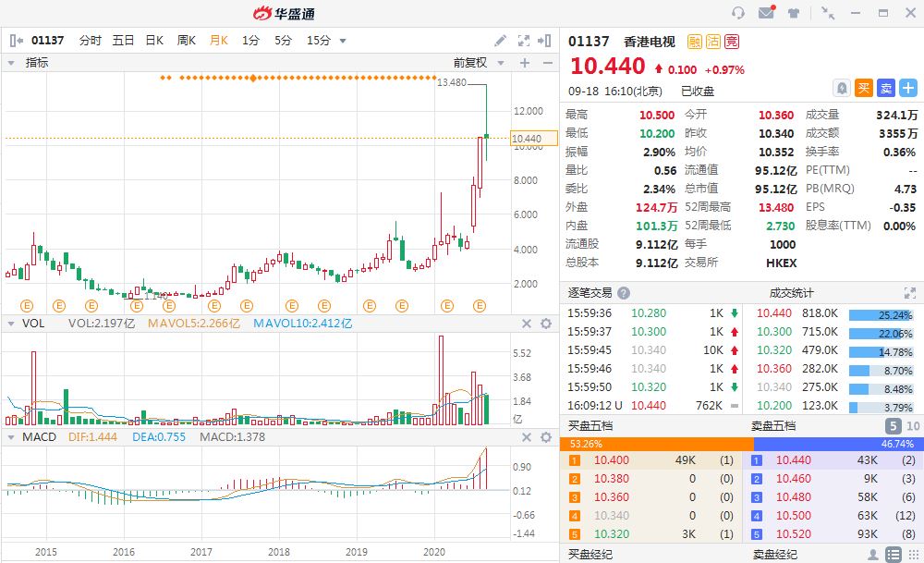The image size is (924, 563).
Task: Zoom in chart with plus icon
Action: tap(525, 63)
